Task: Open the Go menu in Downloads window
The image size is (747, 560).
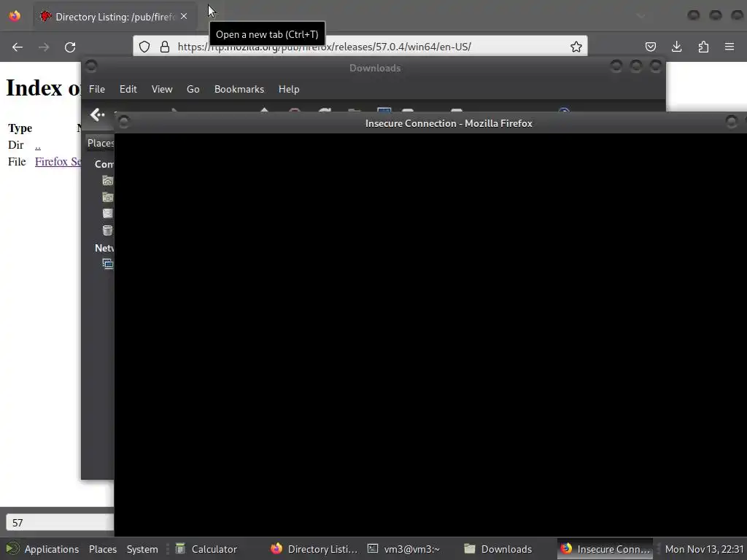Action: point(193,89)
